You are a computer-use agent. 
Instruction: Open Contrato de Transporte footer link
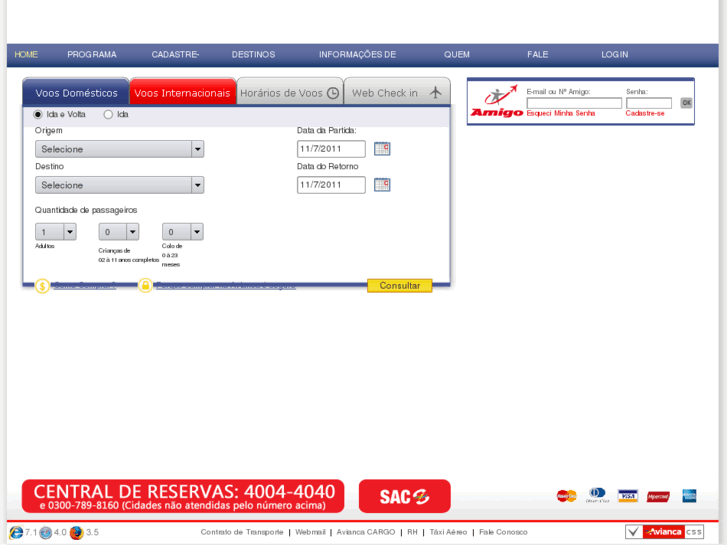tap(242, 532)
